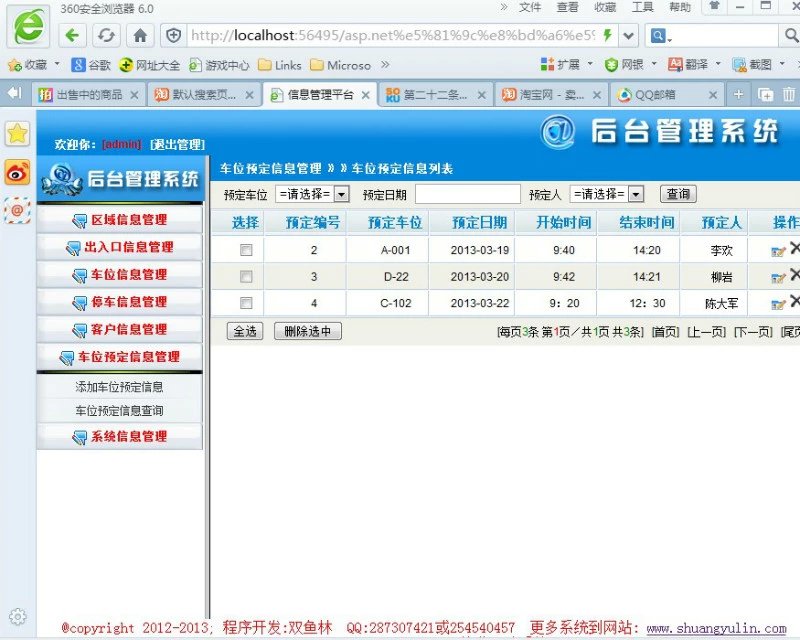Check the checkbox for booking D-22
The image size is (800, 640).
246,277
